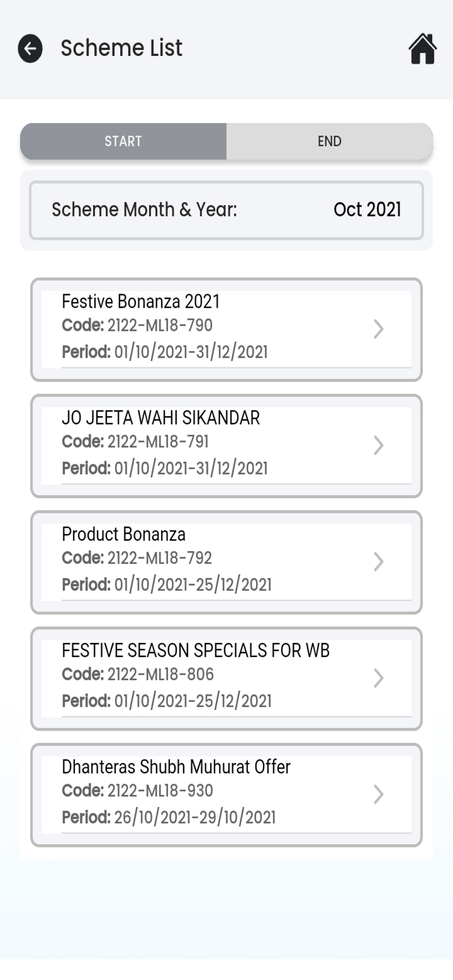The image size is (453, 980).
Task: Tap code 2122-ML18-790 line
Action: click(137, 325)
